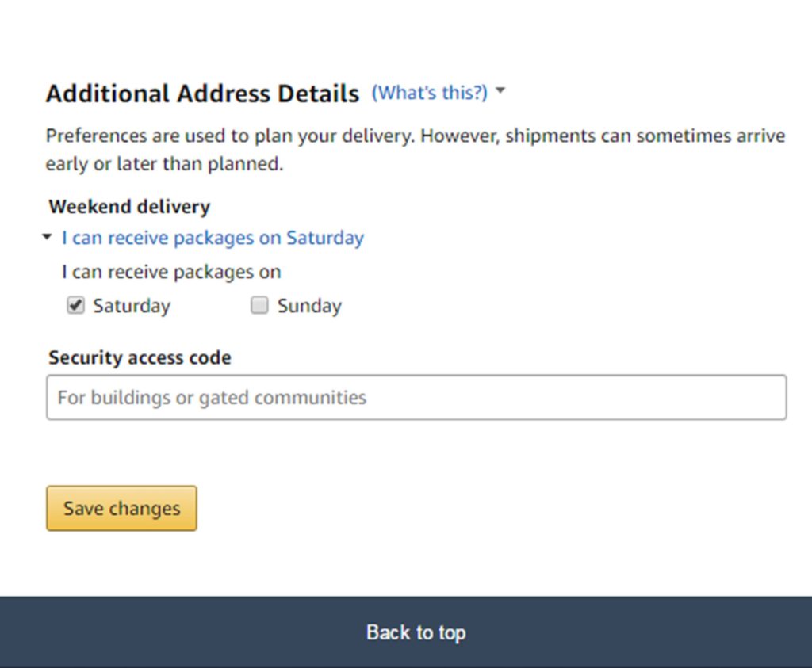Screen dimensions: 812x668
Task: Click the Saturday label next to its checkbox
Action: 132,305
